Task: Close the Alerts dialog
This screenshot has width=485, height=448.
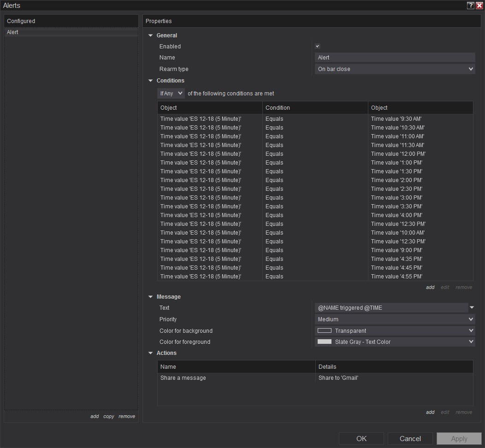Action: 479,5
